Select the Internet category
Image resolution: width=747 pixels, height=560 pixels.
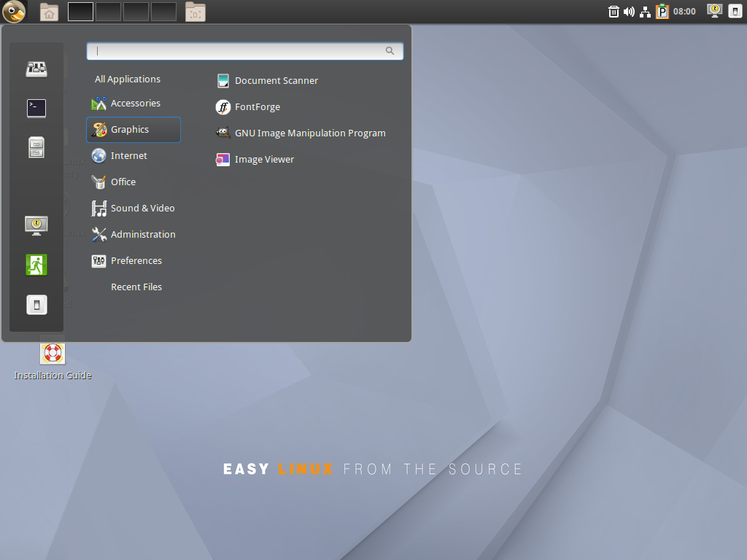click(x=133, y=156)
